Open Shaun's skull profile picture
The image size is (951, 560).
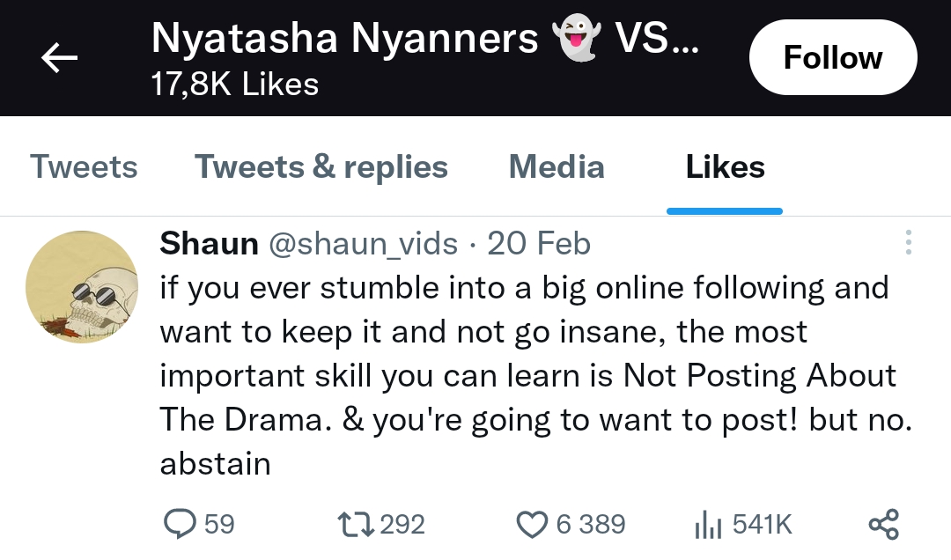[x=82, y=287]
